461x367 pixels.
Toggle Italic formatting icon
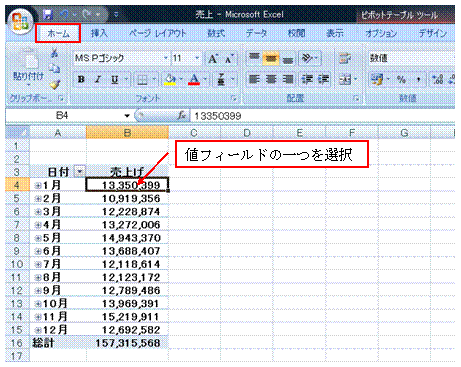98,80
